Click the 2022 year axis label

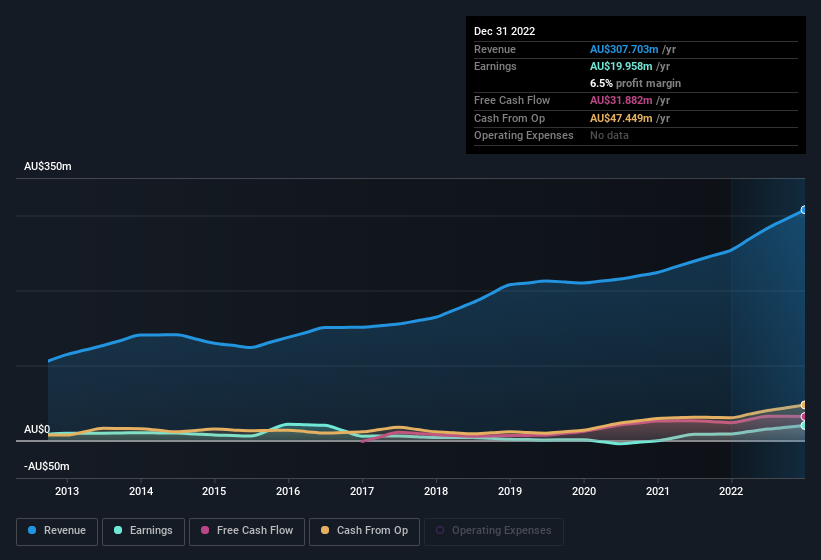tap(731, 491)
